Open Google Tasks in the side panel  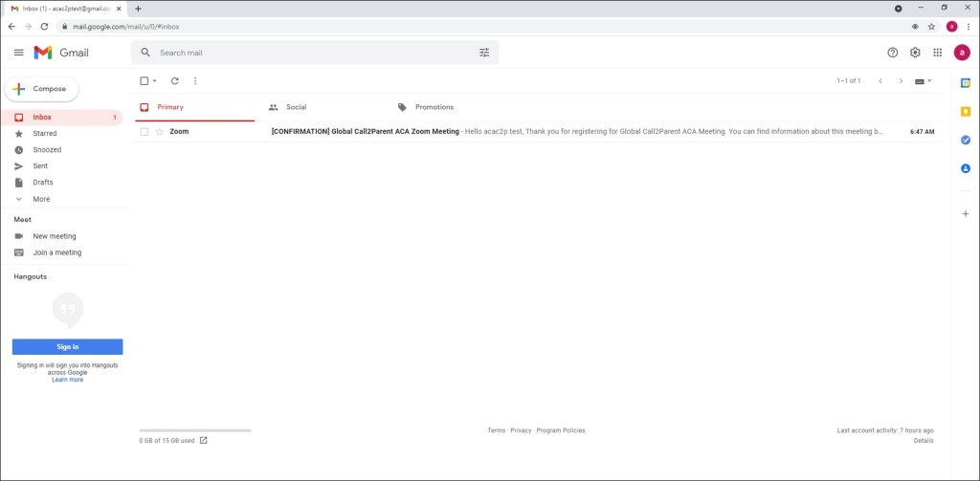966,140
